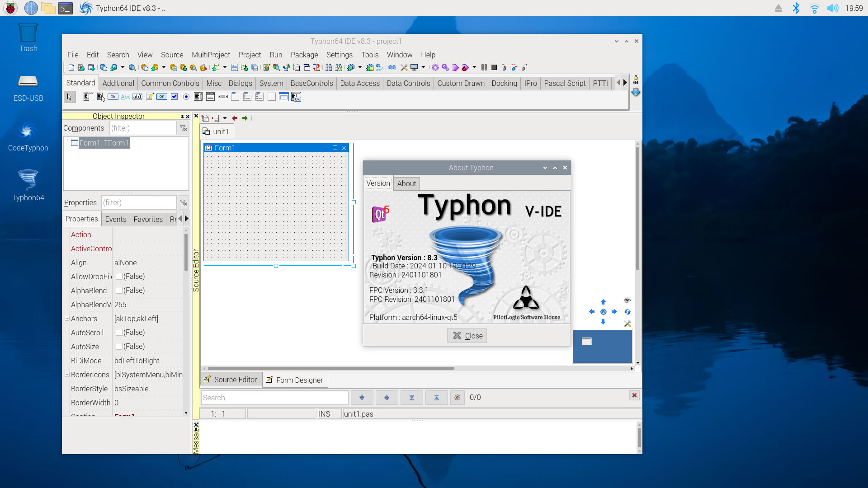Viewport: 868px width, 488px height.
Task: Switch to Data Access palette tab
Action: tap(360, 83)
